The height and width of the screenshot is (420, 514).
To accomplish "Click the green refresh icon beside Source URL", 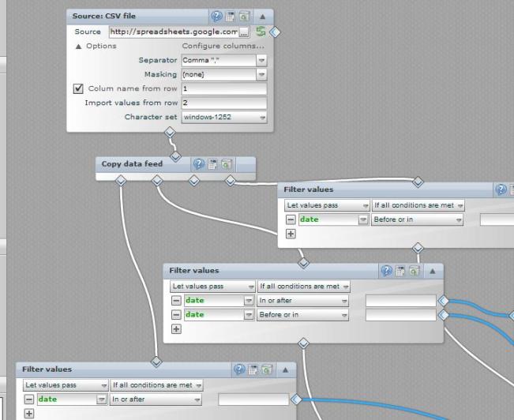I will [x=261, y=32].
